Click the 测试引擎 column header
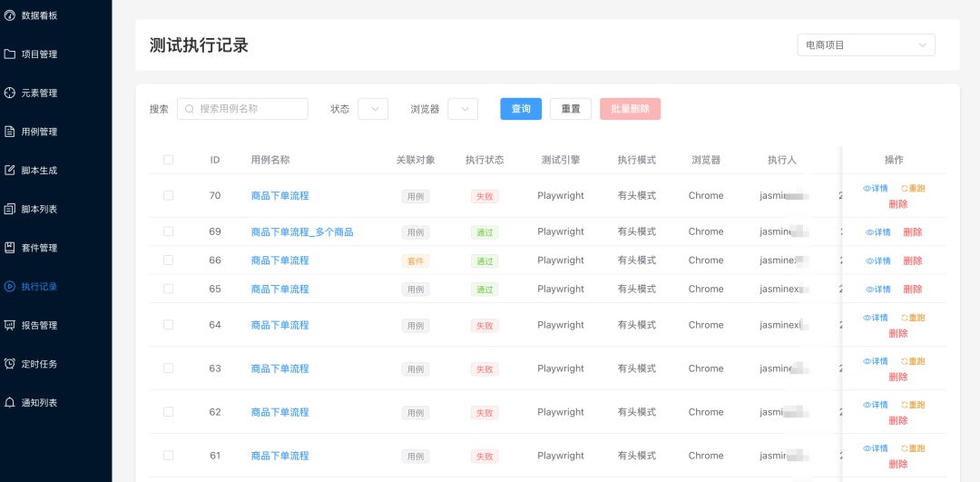The width and height of the screenshot is (980, 482). click(561, 160)
